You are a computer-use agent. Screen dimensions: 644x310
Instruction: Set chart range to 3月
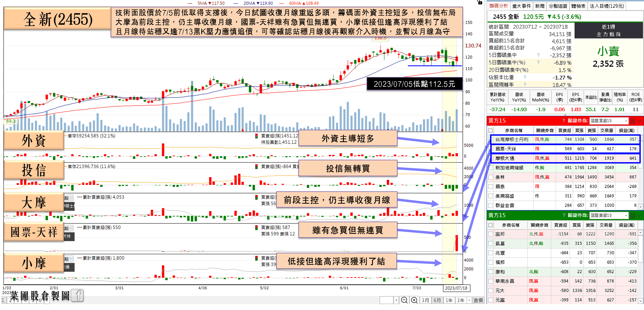click(x=425, y=300)
